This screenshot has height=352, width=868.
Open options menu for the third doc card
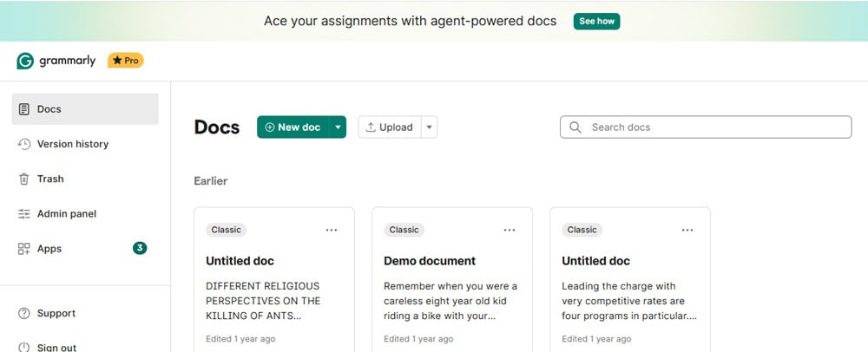687,230
